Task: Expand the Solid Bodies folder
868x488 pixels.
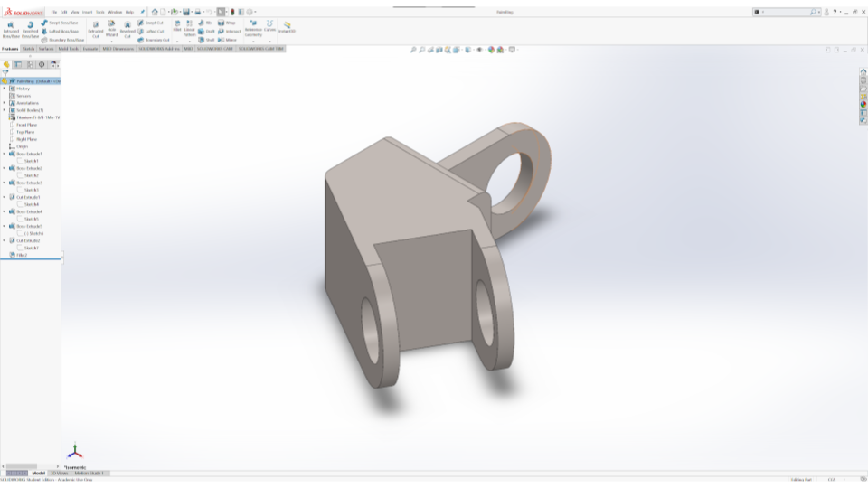Action: tap(4, 110)
